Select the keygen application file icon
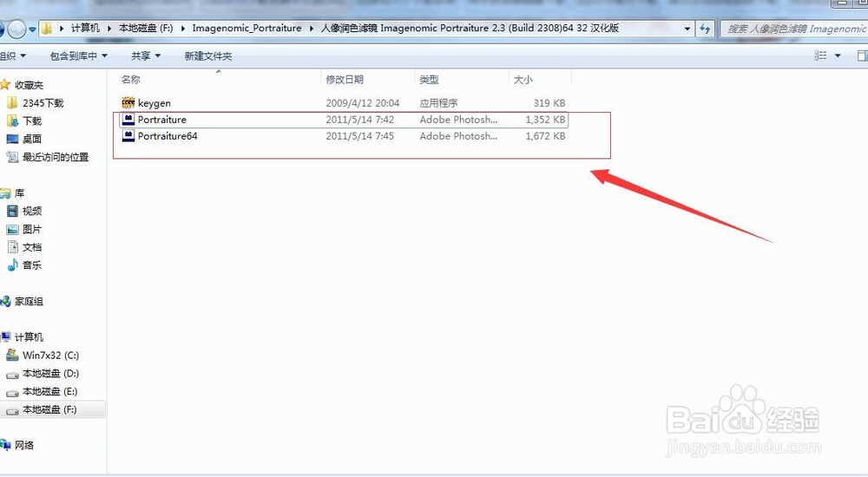 click(x=128, y=102)
